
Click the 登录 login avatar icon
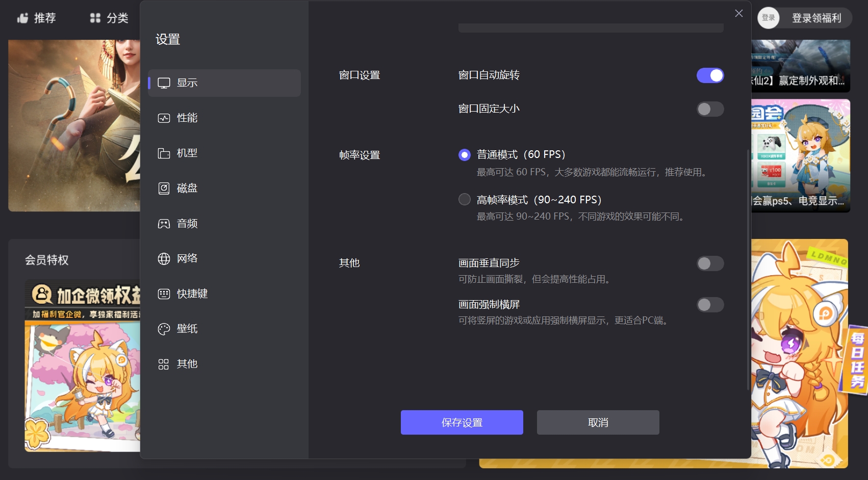point(768,18)
